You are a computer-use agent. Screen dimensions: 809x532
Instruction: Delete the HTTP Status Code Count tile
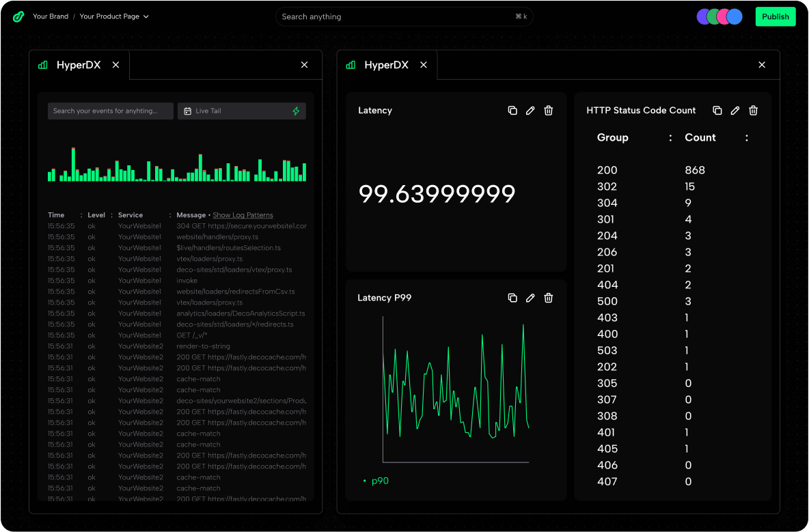[753, 111]
